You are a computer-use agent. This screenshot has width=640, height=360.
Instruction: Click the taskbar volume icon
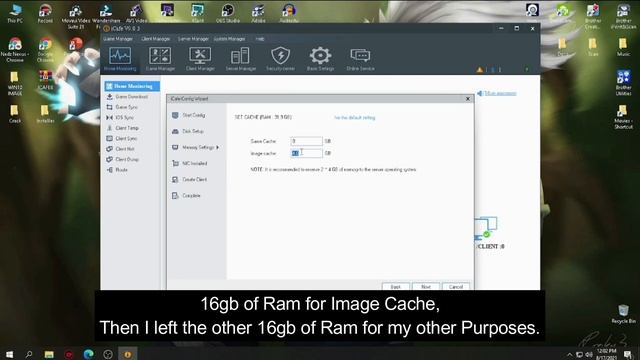[x=589, y=355]
